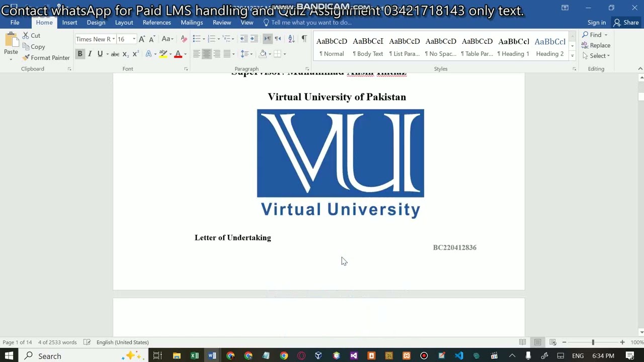
Task: Open Font dialog launcher
Action: [x=186, y=69]
